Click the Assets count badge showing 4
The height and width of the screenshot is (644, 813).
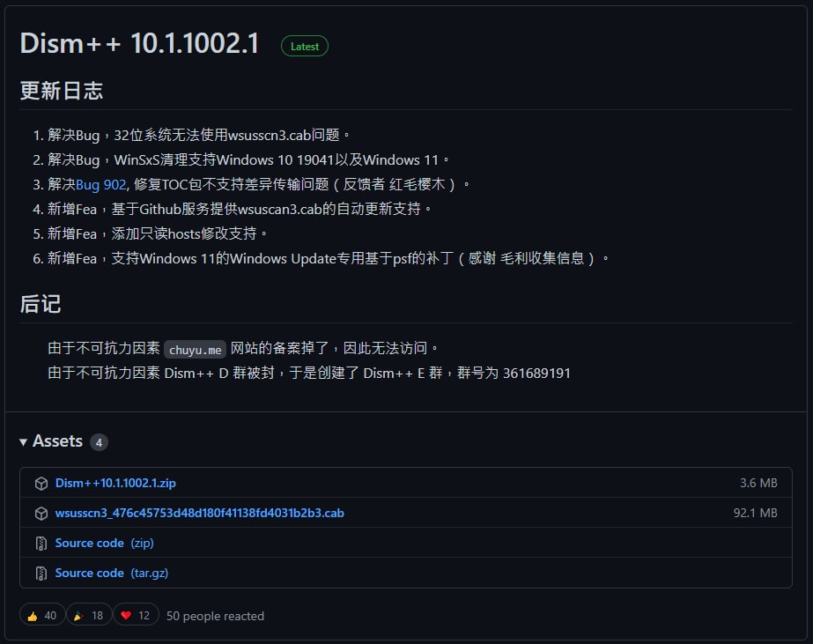(99, 442)
